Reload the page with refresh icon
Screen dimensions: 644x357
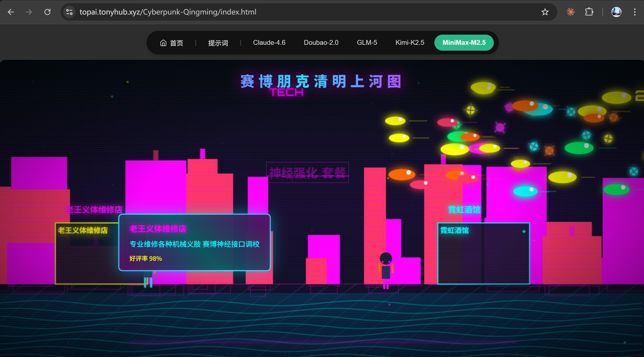tap(47, 12)
